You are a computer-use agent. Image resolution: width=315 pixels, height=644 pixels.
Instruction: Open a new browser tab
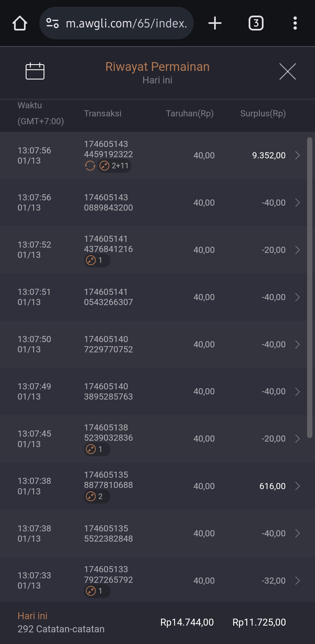click(x=215, y=23)
